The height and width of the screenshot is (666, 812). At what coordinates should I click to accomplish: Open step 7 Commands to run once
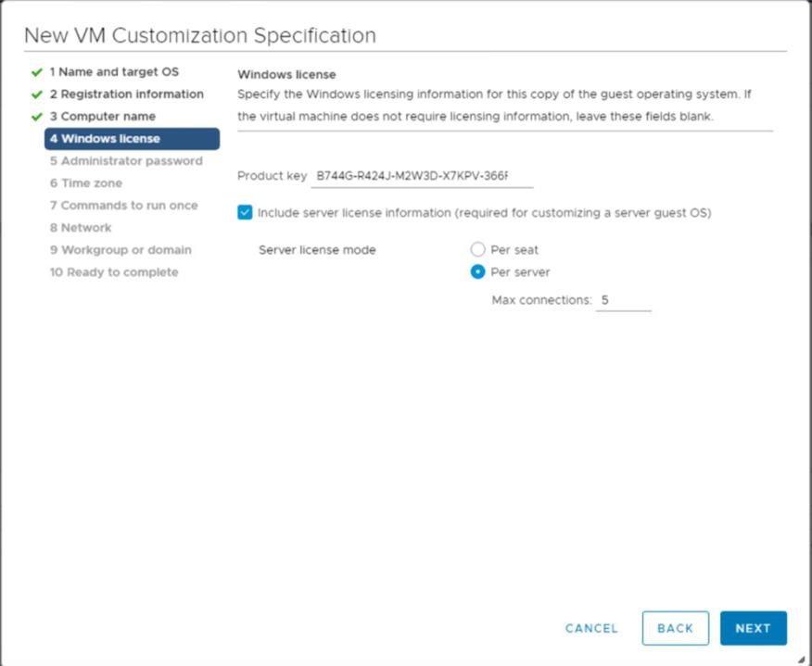point(124,206)
